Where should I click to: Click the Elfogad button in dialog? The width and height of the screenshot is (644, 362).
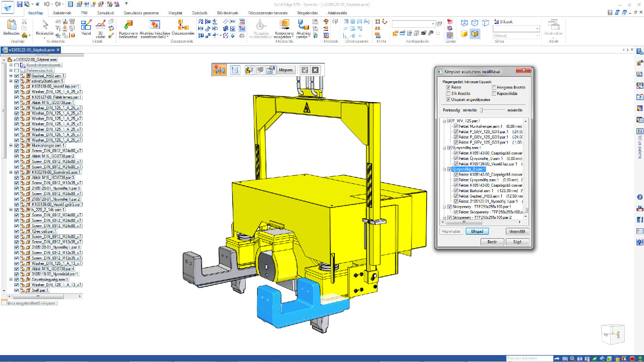click(478, 231)
